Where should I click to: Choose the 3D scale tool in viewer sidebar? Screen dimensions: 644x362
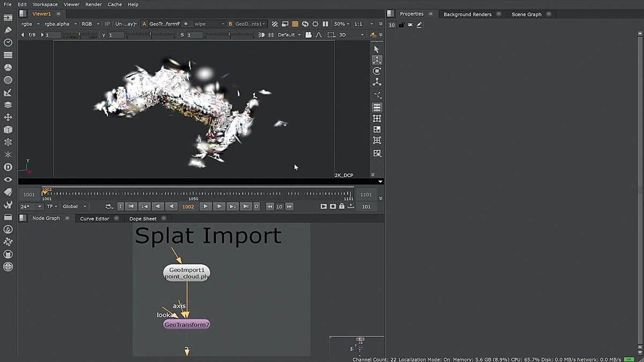coord(377,82)
